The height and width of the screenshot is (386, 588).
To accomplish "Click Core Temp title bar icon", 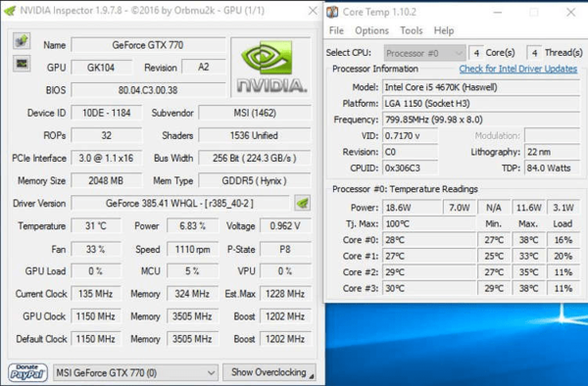I will click(332, 12).
